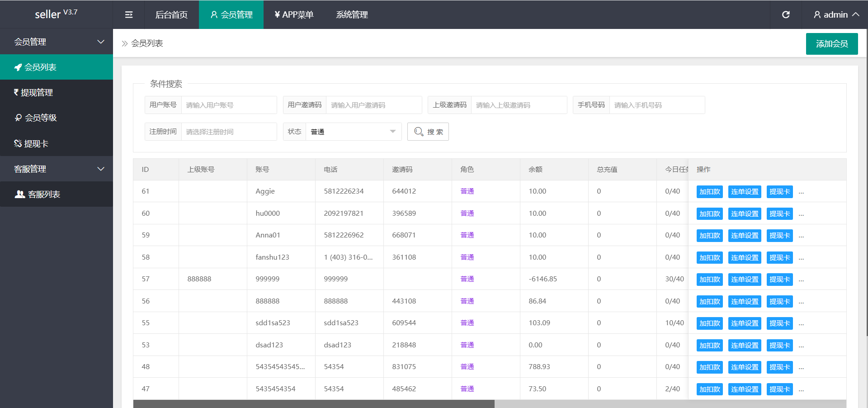Click the rocket icon beside 会员列表
Viewport: 868px width, 408px height.
[18, 67]
